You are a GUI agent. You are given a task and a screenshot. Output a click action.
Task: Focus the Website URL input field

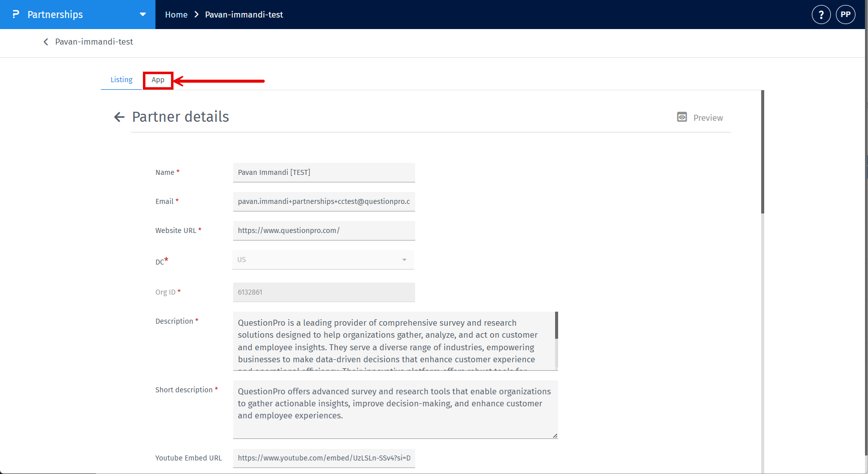[x=324, y=230]
